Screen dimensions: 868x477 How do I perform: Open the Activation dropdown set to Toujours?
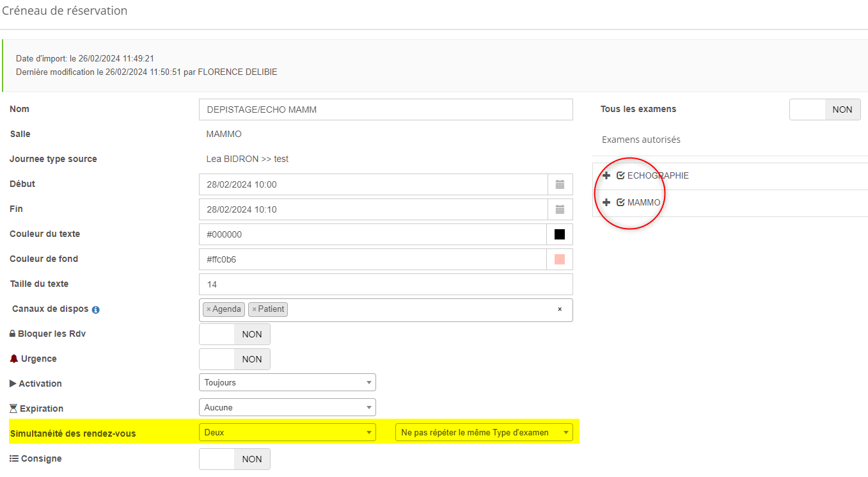click(287, 382)
